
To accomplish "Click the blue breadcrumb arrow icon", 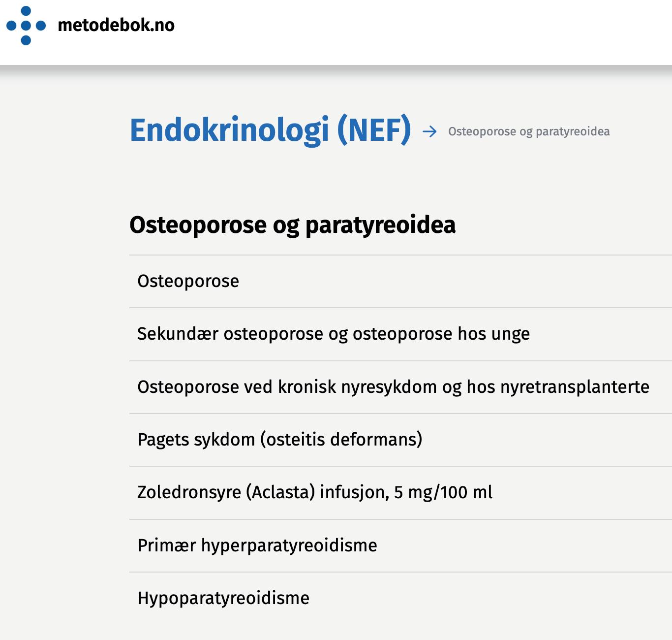I will [x=429, y=131].
